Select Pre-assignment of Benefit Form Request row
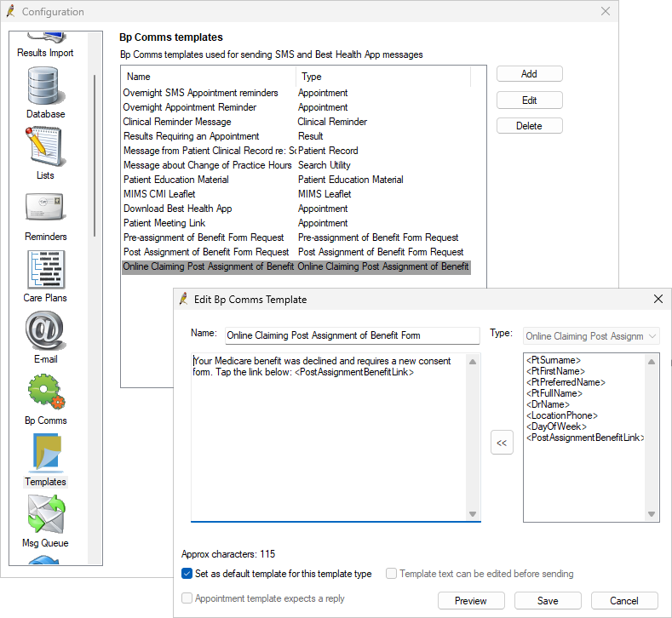Image resolution: width=672 pixels, height=618 pixels. tap(296, 237)
